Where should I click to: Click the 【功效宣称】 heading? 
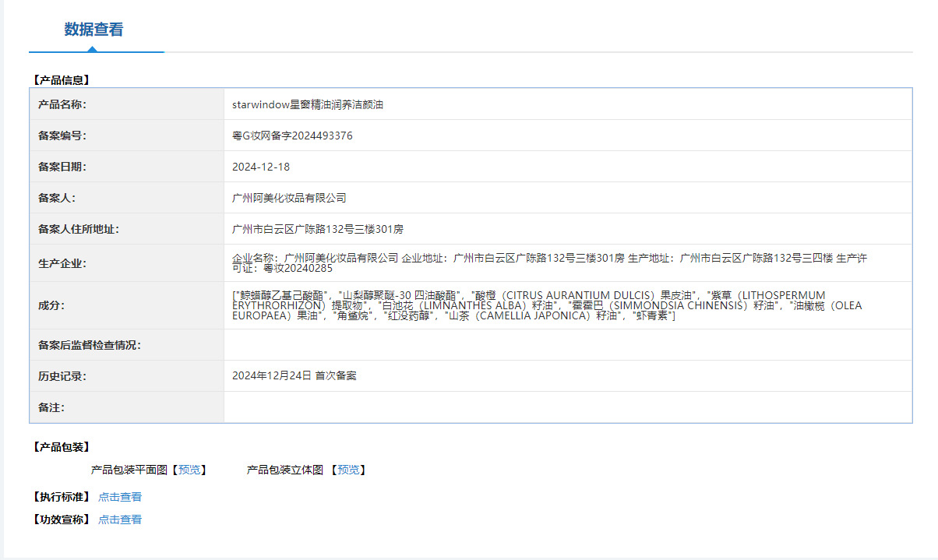(x=62, y=519)
